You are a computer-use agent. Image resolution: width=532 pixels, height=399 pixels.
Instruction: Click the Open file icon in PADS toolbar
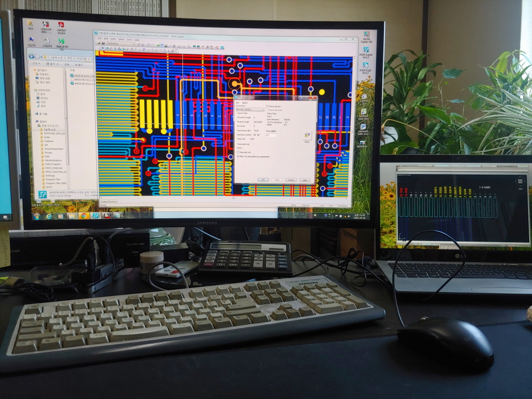(99, 43)
